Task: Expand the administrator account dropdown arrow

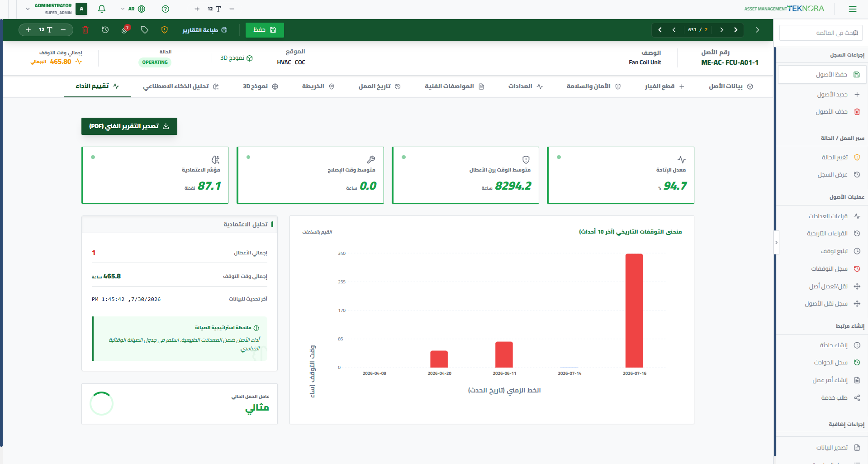Action: point(28,9)
